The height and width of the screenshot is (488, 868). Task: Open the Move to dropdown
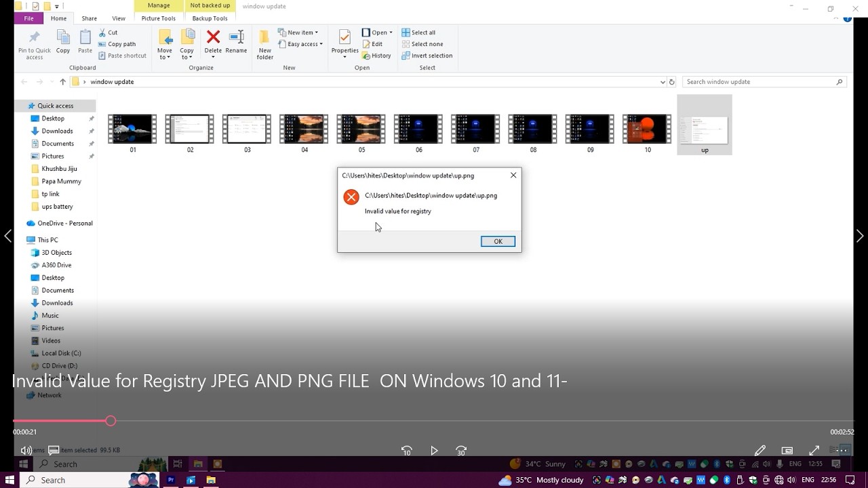point(165,45)
